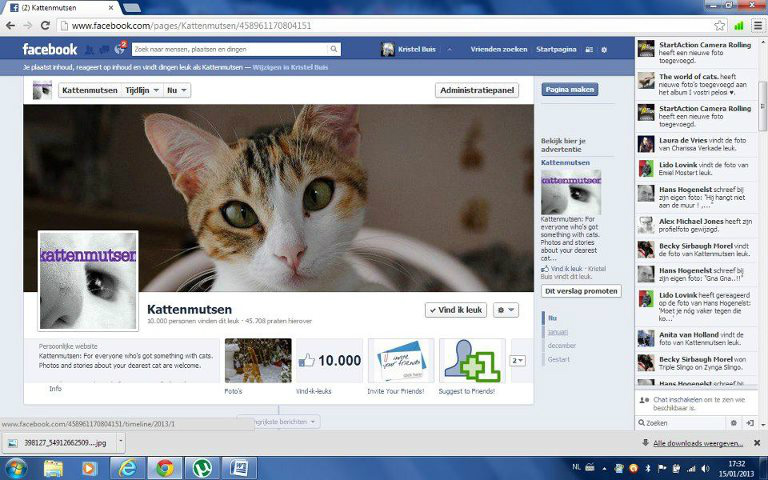This screenshot has height=480, width=768.
Task: Open Vind-ik-leuks 10.000 tile
Action: 330,360
